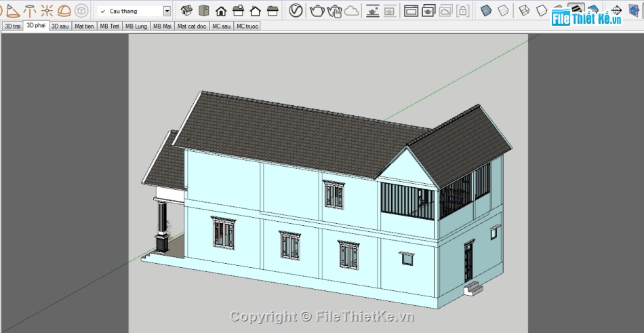Screen dimensions: 644x333
Task: Open V-Ray Asset Editor icon
Action: (x=296, y=10)
